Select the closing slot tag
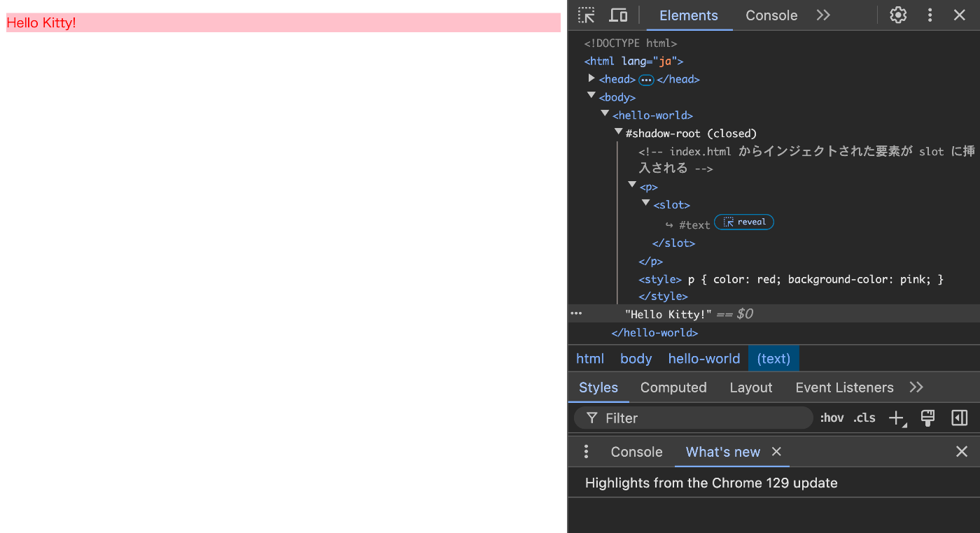 click(x=673, y=243)
